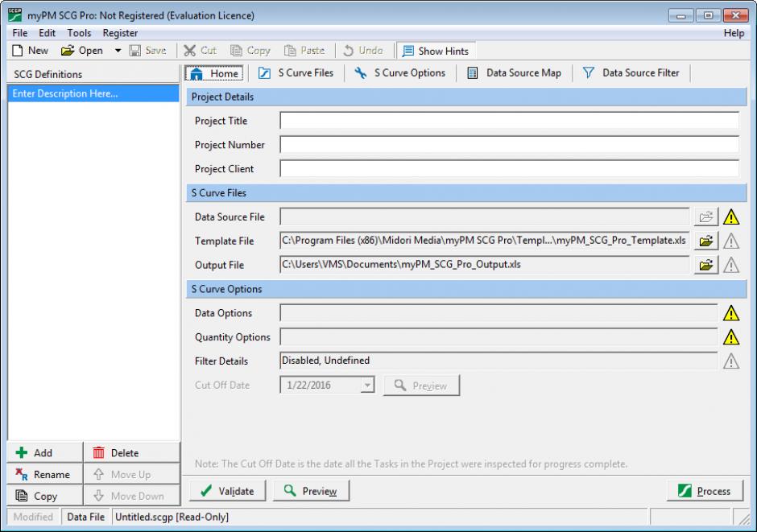Switch to the Data Source Map tab
The image size is (757, 532).
tap(514, 72)
